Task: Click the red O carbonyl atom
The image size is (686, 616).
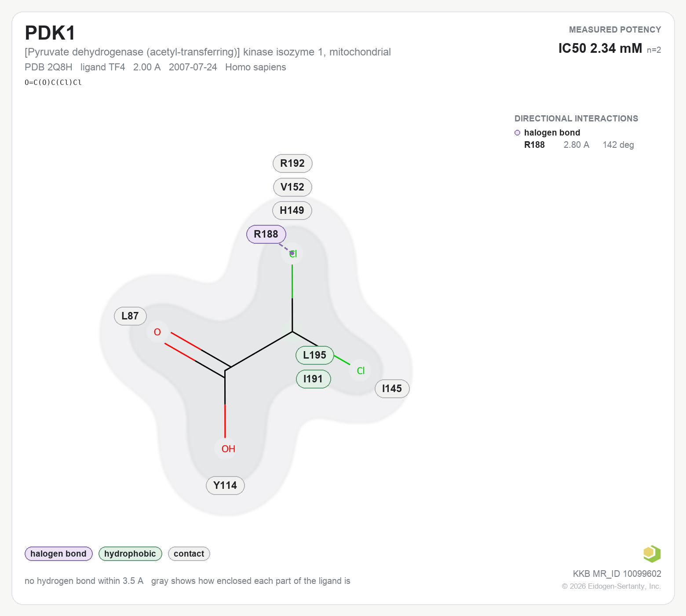Action: (157, 332)
